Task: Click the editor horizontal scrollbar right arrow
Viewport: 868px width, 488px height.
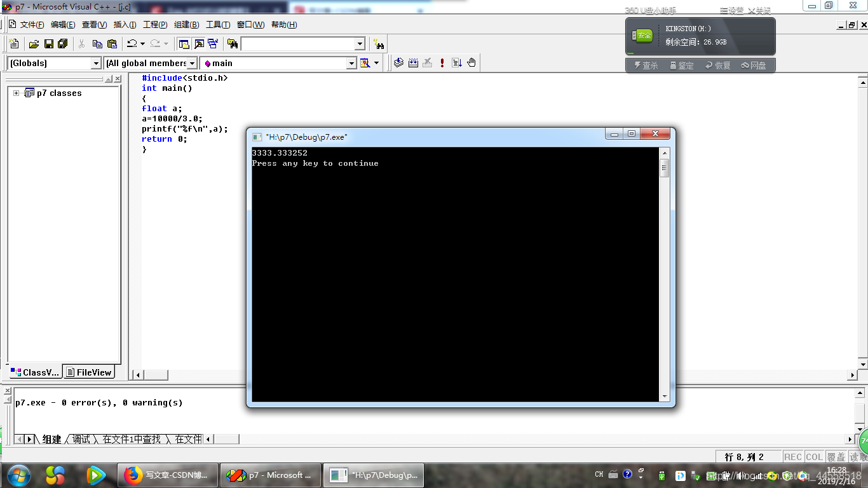Action: (853, 375)
